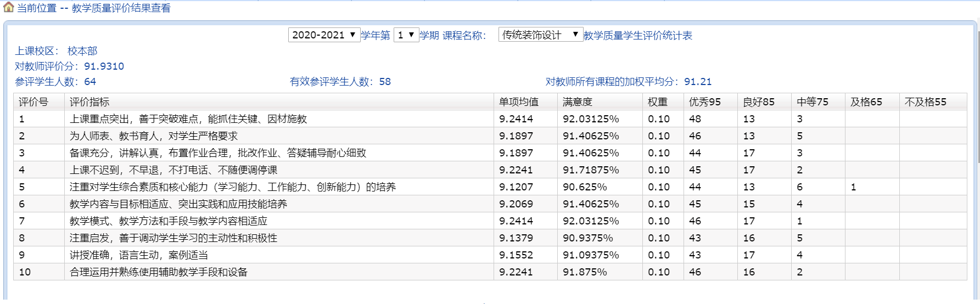
Task: Click the 单项均值 column header
Action: pyautogui.click(x=519, y=102)
